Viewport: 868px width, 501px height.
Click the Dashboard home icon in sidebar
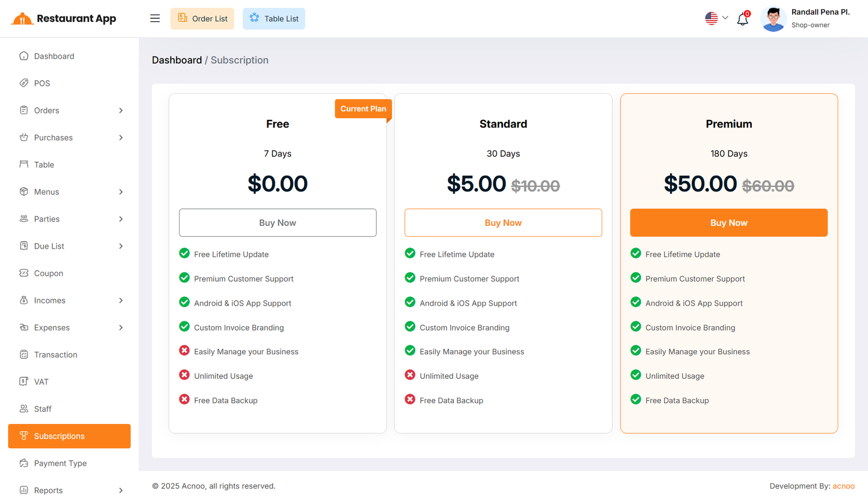coord(24,56)
